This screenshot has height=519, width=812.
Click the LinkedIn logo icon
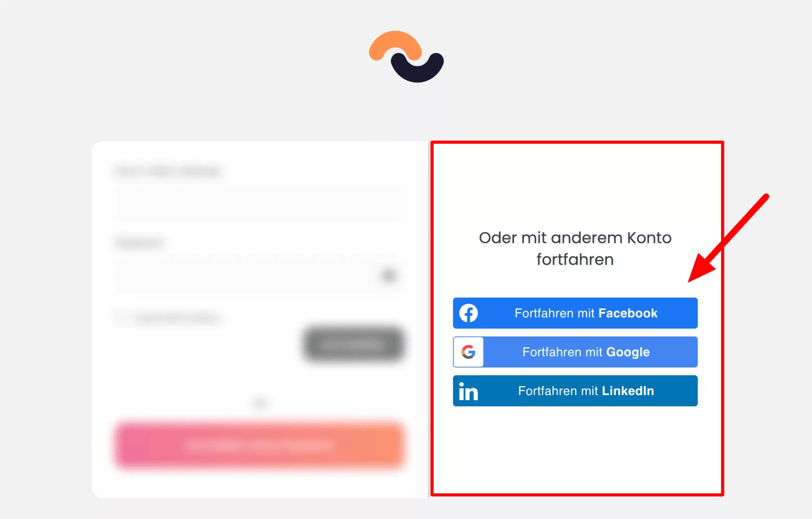pos(468,391)
